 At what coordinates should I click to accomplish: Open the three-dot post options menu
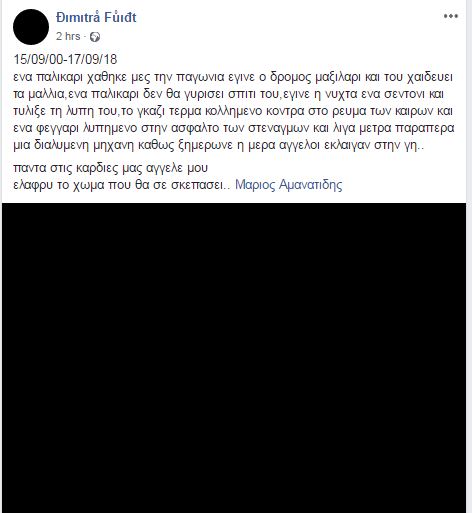[x=450, y=16]
